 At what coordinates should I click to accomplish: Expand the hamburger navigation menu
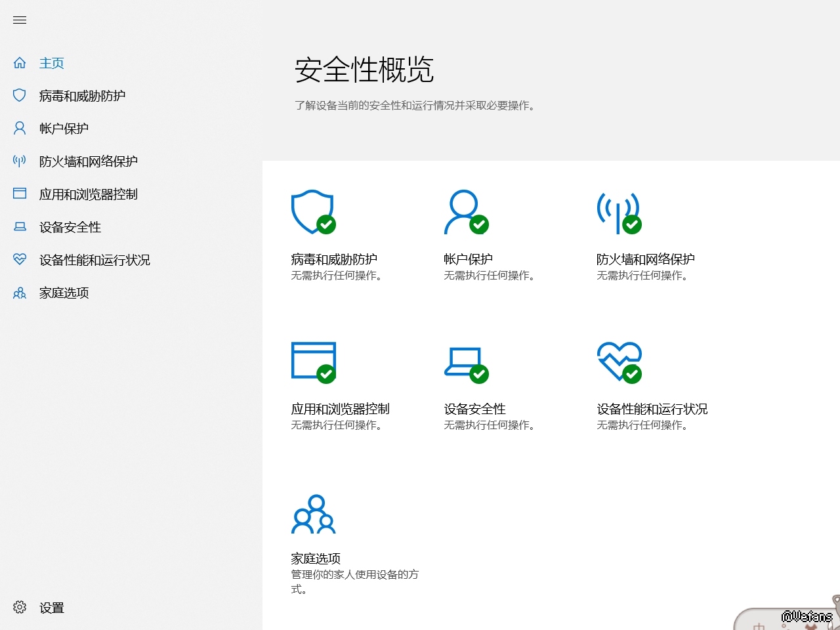point(20,20)
